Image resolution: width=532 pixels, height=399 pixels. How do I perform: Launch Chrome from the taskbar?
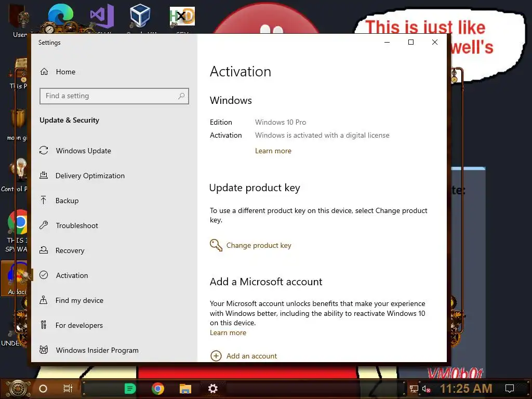coord(158,389)
